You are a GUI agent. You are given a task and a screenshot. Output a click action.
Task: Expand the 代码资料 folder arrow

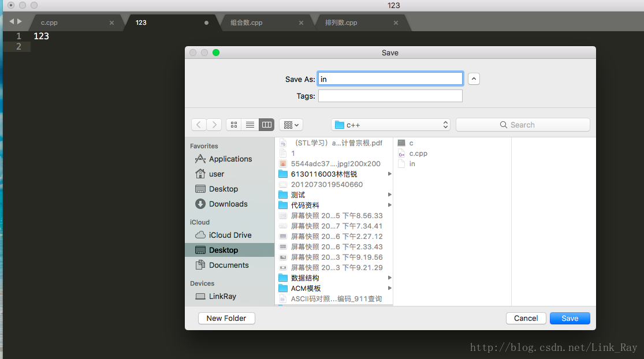pyautogui.click(x=389, y=205)
